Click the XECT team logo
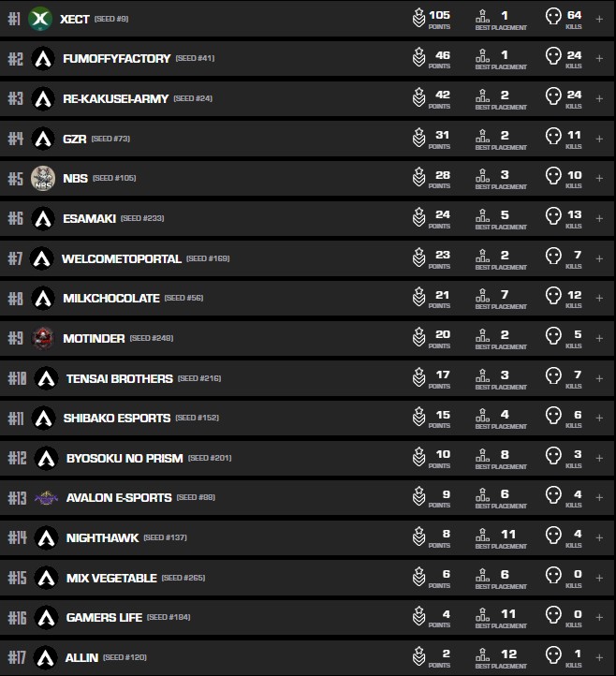The width and height of the screenshot is (616, 676). pos(40,18)
